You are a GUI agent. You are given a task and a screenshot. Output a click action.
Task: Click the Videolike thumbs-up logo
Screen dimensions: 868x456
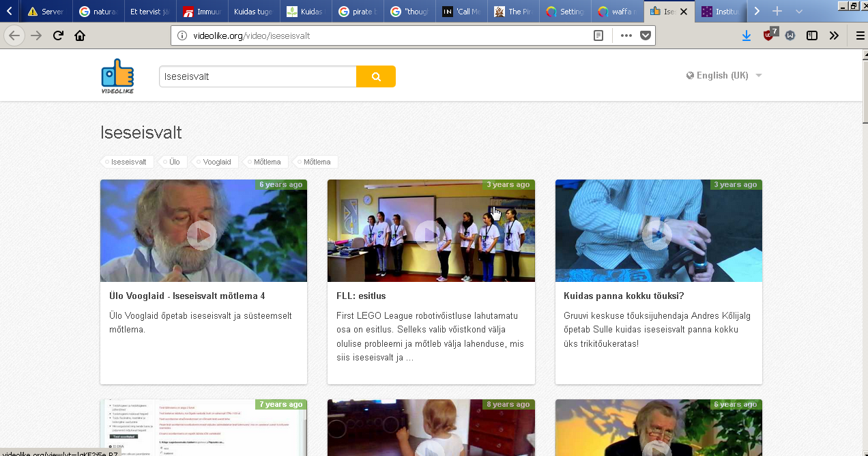[x=117, y=76]
